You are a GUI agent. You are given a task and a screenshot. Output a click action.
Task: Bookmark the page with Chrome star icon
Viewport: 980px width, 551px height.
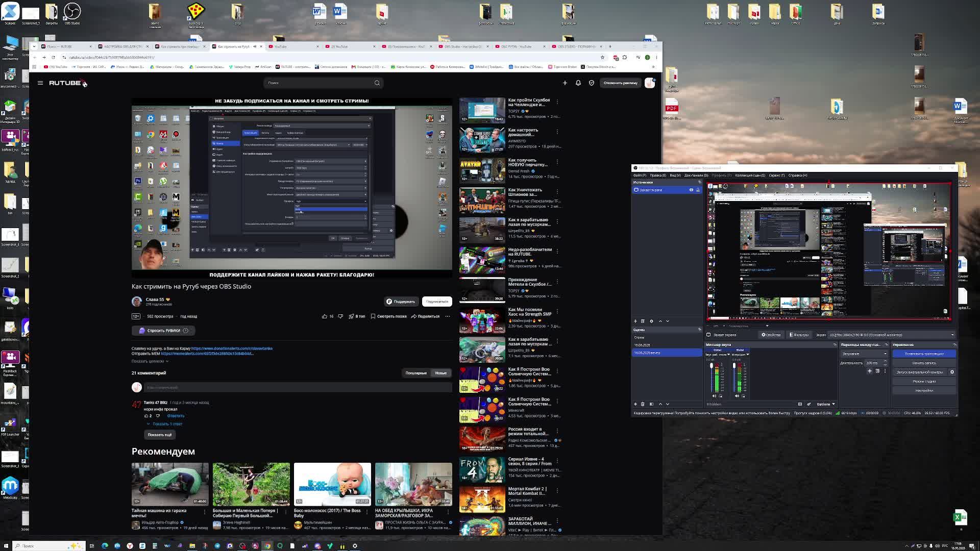pos(602,57)
